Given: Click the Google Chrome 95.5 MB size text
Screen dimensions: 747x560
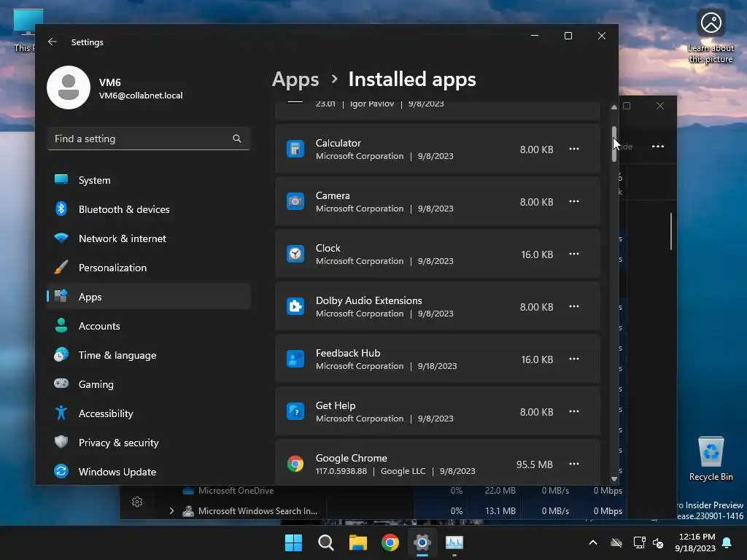Looking at the screenshot, I should click(x=535, y=464).
